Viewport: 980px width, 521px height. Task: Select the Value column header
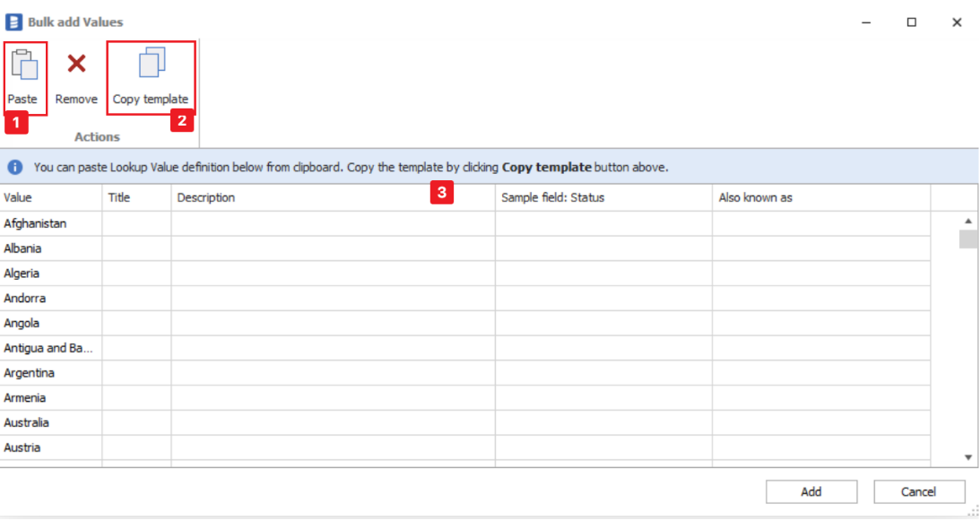pos(51,197)
